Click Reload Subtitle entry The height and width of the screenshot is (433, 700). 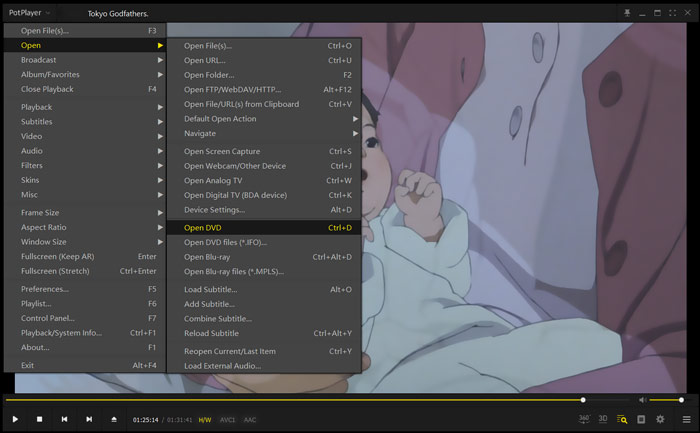click(264, 333)
